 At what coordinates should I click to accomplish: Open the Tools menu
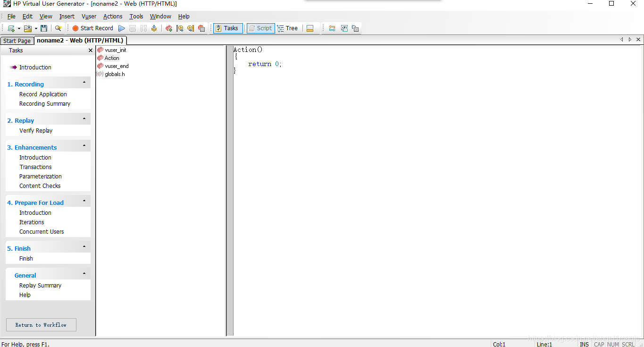136,17
